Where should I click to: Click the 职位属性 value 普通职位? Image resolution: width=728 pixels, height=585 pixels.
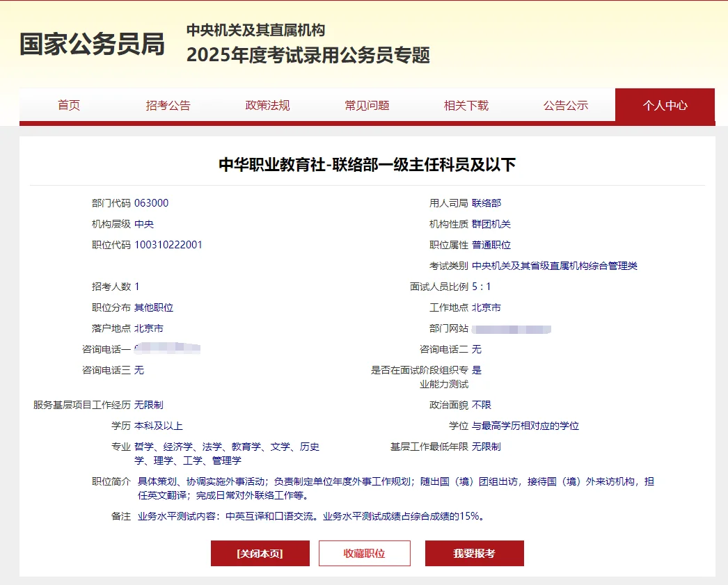[x=491, y=245]
